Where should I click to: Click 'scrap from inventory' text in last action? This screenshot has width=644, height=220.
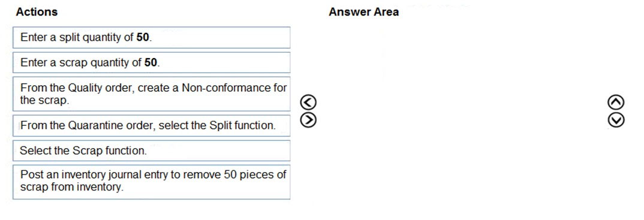point(72,187)
